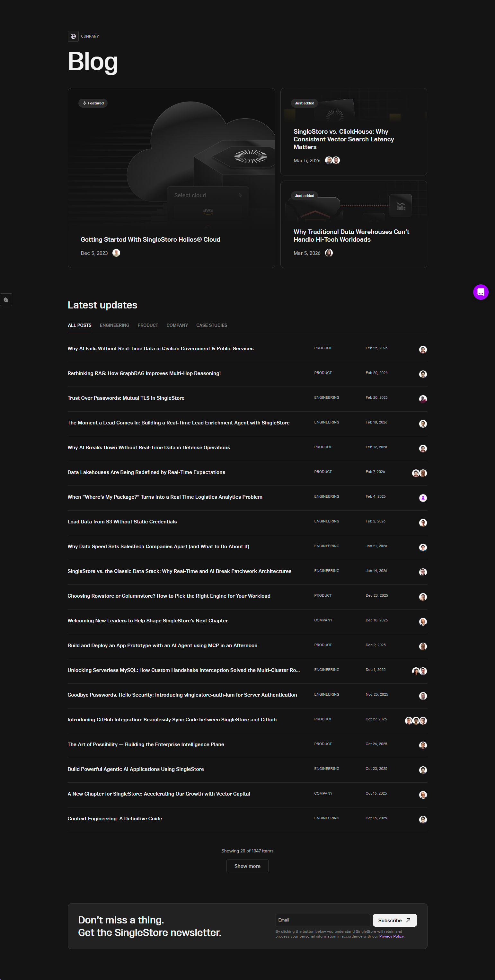Show the Company posts tab

(x=177, y=325)
